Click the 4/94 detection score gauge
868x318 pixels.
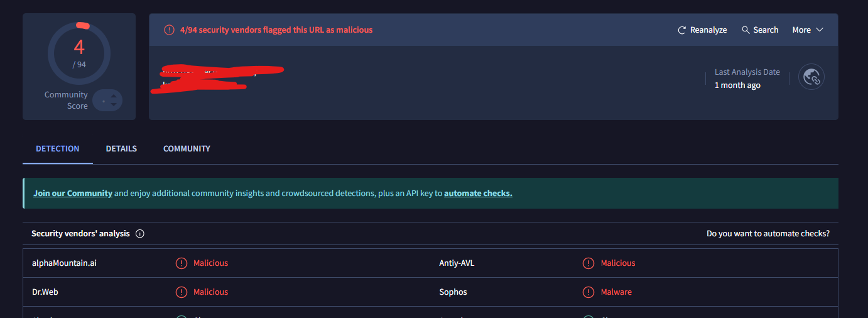tap(79, 53)
